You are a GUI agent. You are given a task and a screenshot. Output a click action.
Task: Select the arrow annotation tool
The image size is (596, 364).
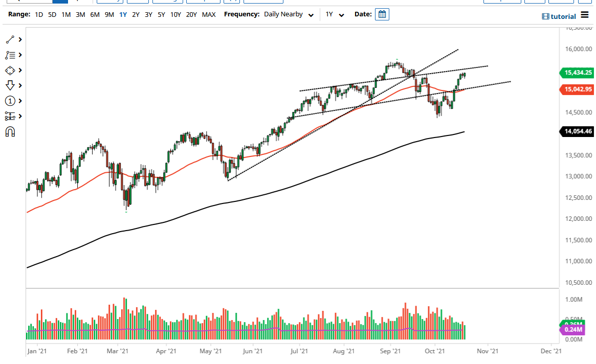pos(10,85)
